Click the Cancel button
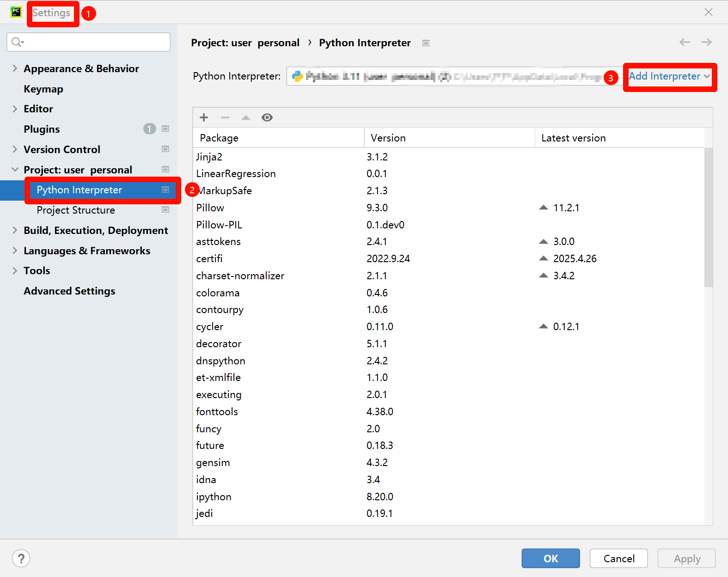The image size is (728, 577). [618, 558]
